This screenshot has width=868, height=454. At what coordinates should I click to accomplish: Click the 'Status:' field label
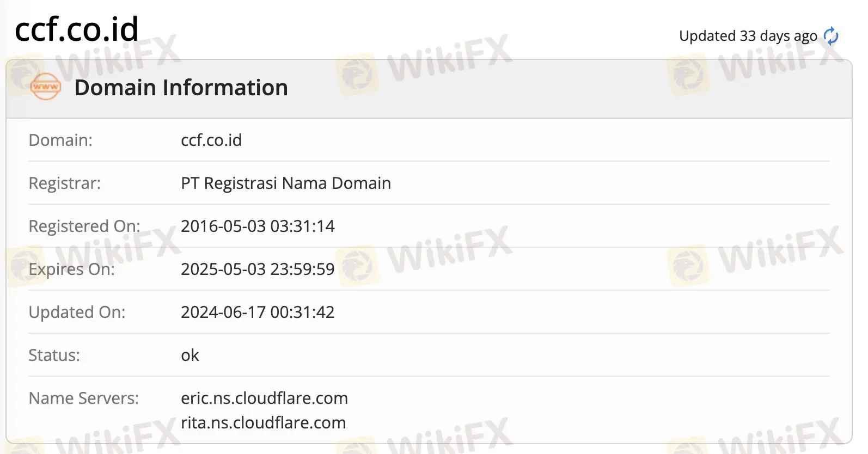click(54, 355)
